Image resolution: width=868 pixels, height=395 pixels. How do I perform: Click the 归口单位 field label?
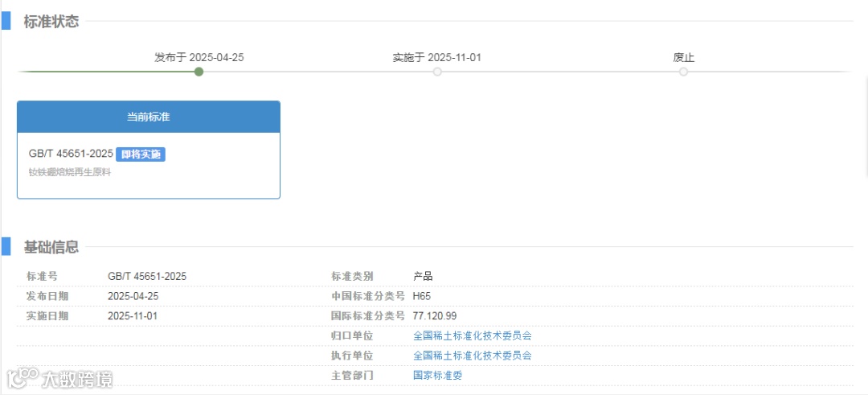[352, 335]
